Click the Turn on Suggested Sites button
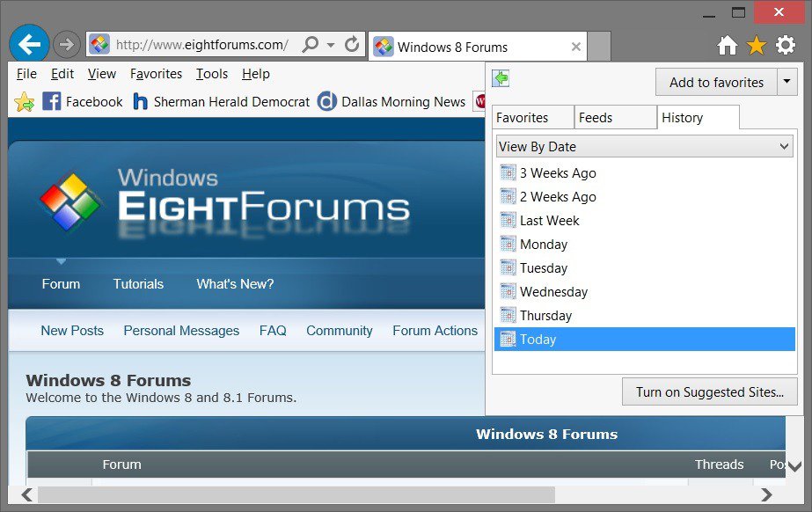The image size is (812, 512). [709, 391]
